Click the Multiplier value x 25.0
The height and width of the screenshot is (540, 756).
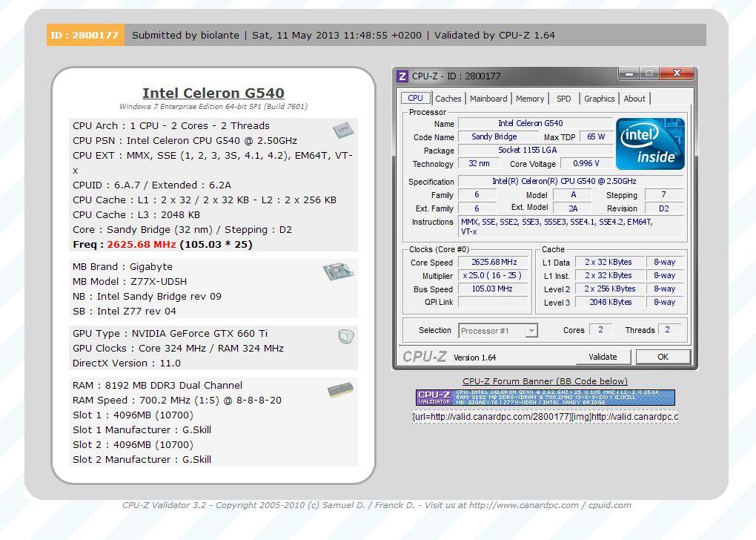(x=493, y=275)
